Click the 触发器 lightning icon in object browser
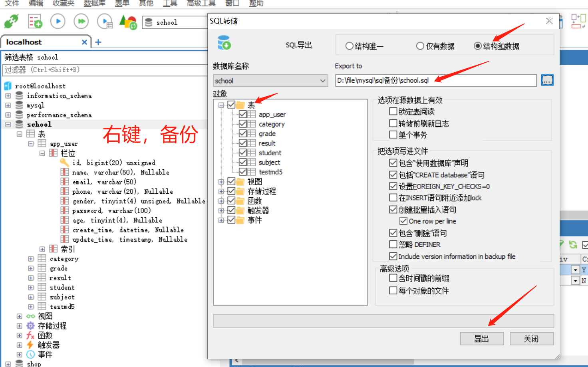 (x=30, y=345)
